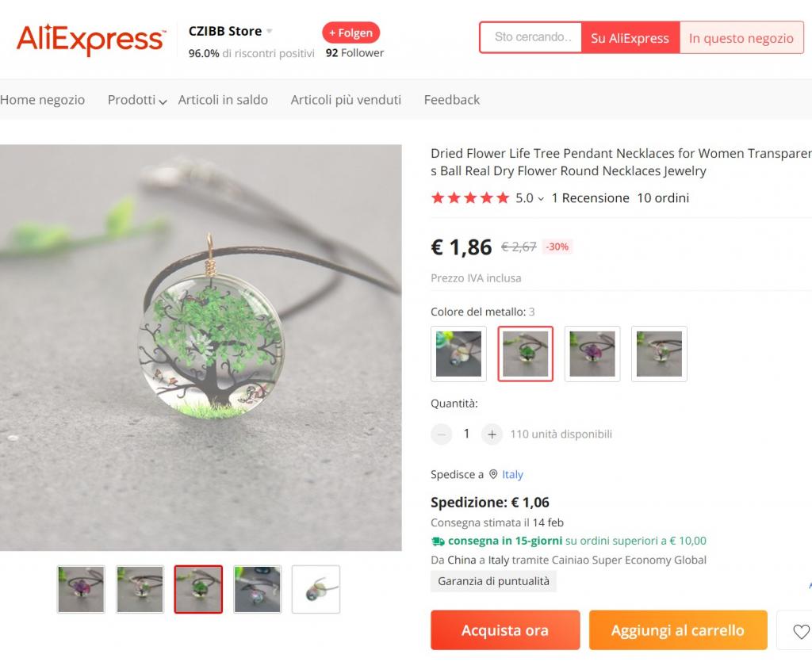Click the green delivery truck icon
This screenshot has width=812, height=662.
point(438,541)
